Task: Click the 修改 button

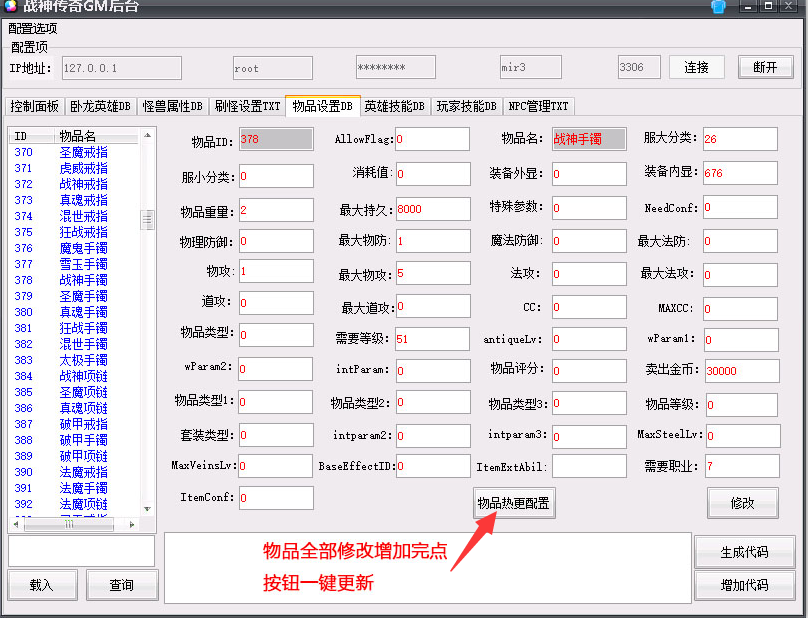Action: pos(742,503)
